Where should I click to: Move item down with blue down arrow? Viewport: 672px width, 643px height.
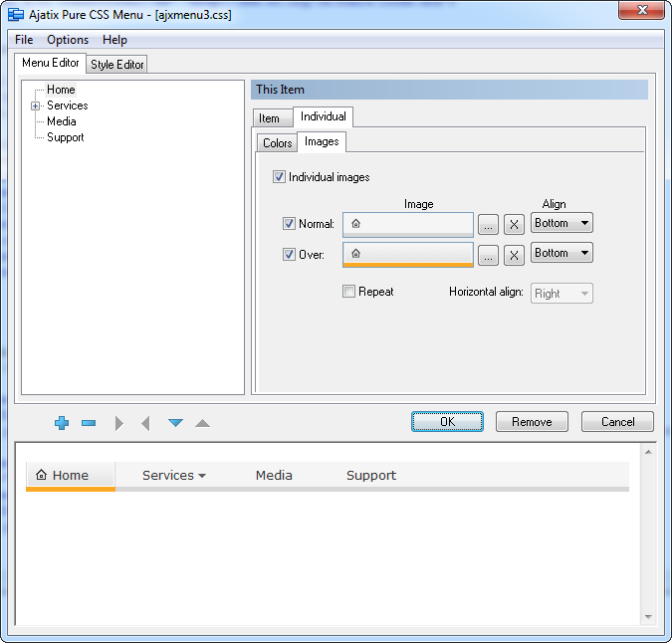pyautogui.click(x=175, y=423)
